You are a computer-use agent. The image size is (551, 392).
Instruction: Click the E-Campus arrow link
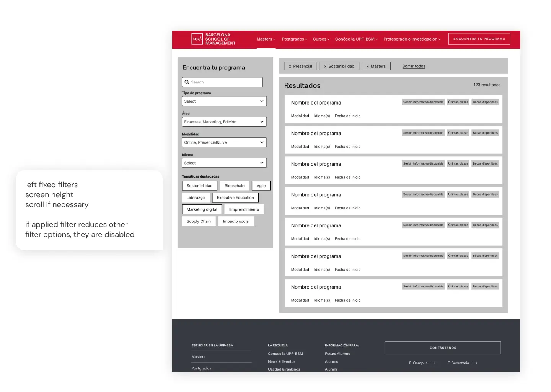tap(422, 363)
